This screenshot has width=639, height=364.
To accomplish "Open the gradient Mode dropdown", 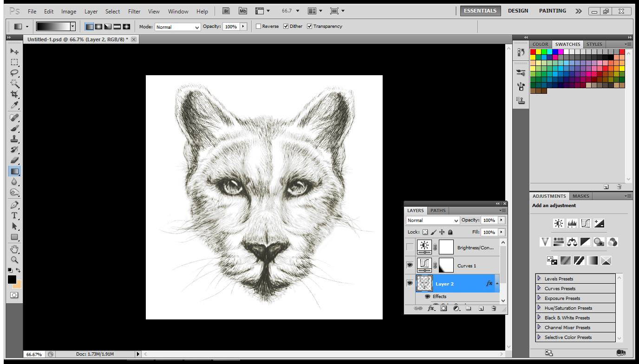I will point(178,27).
